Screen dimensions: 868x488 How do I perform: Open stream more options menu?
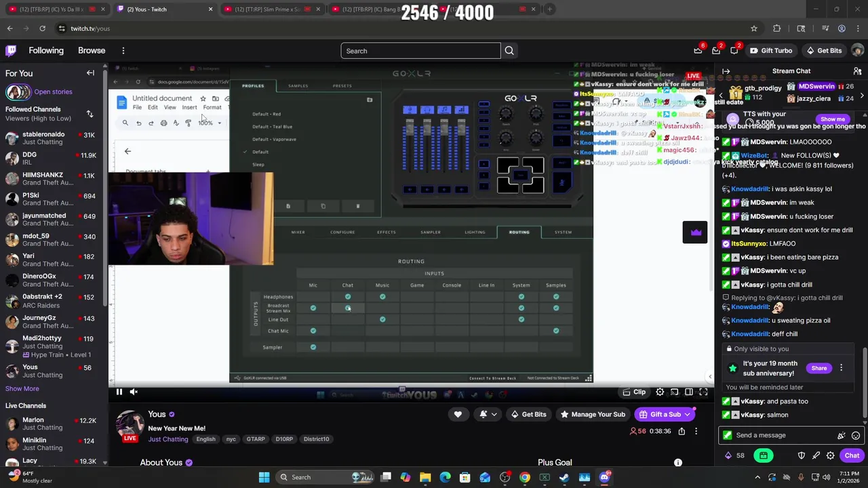pos(696,431)
